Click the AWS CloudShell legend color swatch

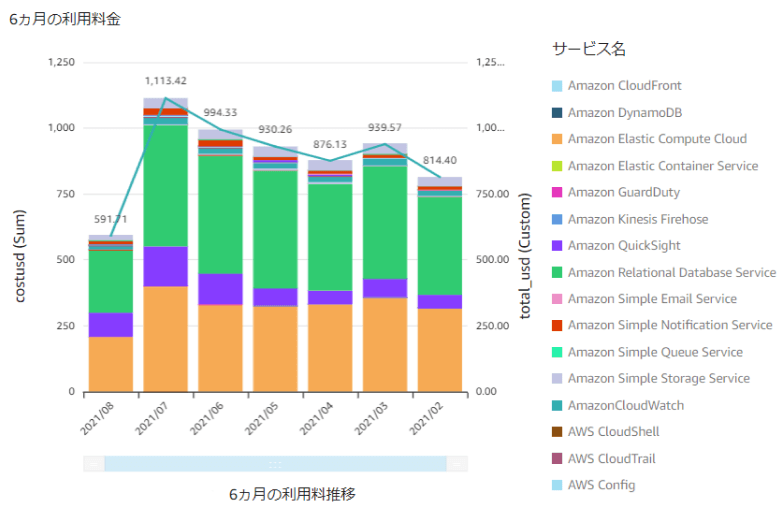(557, 432)
